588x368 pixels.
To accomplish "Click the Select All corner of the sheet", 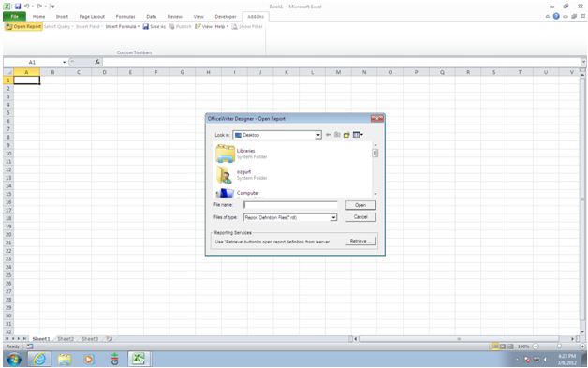I will [8, 72].
